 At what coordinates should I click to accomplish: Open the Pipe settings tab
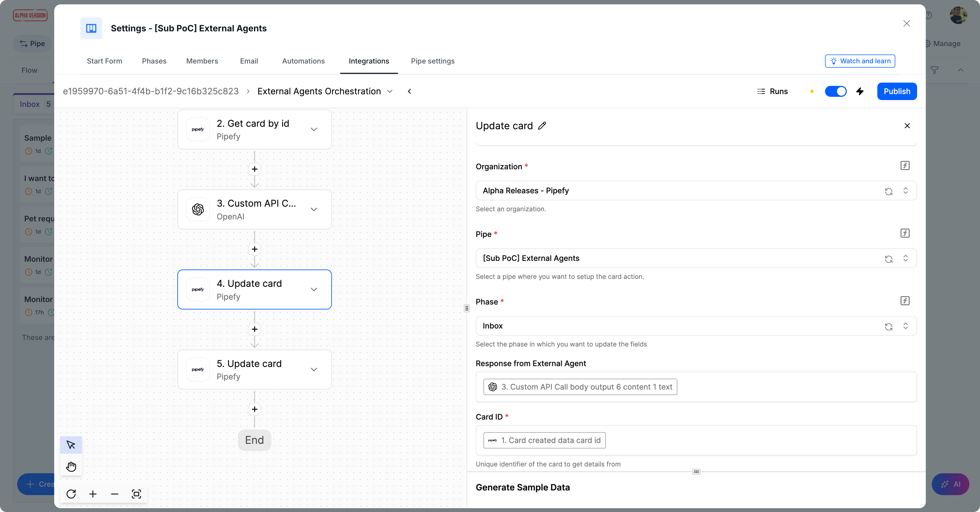[433, 61]
